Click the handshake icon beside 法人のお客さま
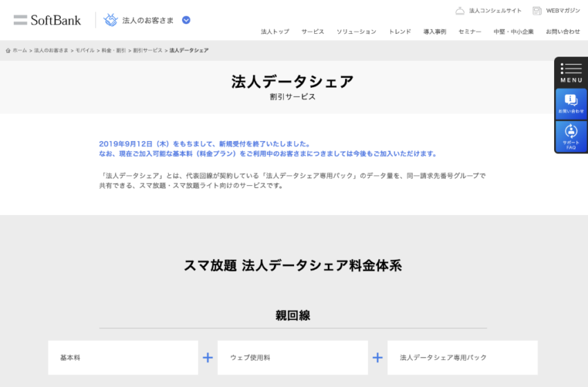The height and width of the screenshot is (387, 588). tap(111, 20)
